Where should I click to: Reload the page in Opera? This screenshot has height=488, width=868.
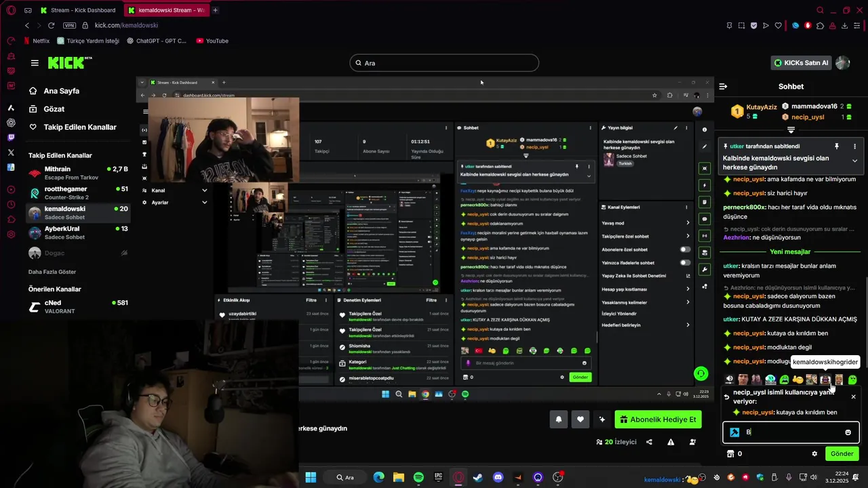pos(51,25)
